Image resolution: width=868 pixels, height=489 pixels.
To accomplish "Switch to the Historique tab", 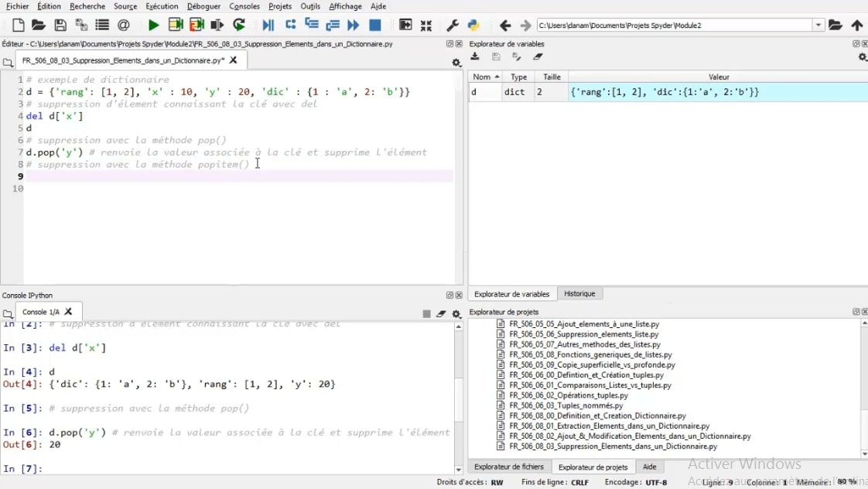I will pyautogui.click(x=579, y=294).
